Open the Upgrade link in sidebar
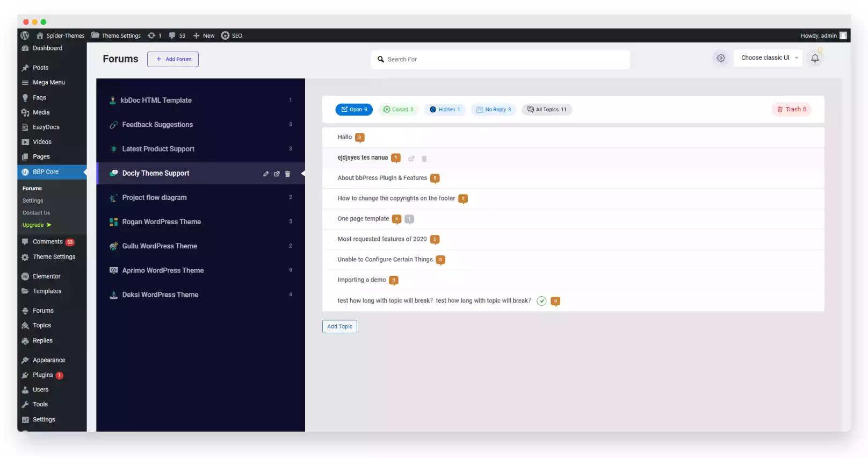Viewport: 868px width, 458px height. [37, 225]
